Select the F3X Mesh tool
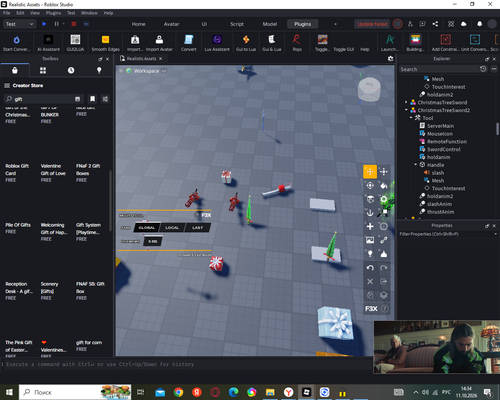500x400 pixels. pyautogui.click(x=384, y=226)
